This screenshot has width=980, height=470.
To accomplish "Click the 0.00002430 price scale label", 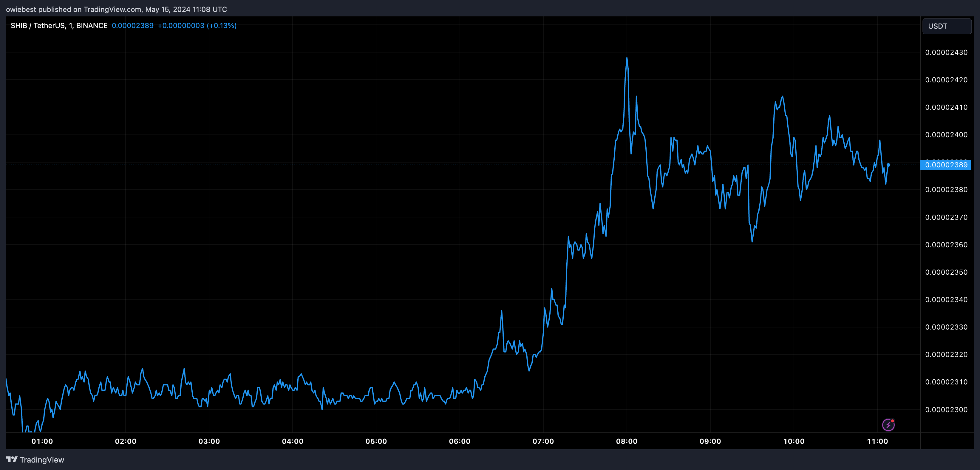I will pos(946,52).
